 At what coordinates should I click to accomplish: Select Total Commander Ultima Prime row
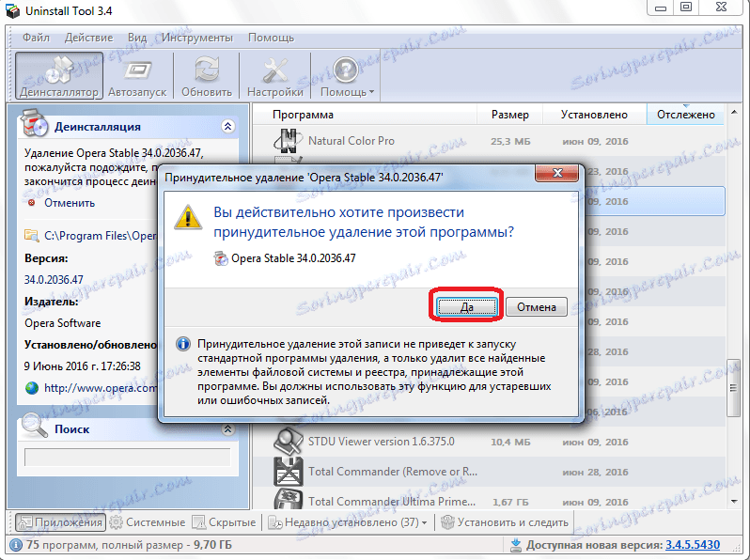pyautogui.click(x=488, y=499)
